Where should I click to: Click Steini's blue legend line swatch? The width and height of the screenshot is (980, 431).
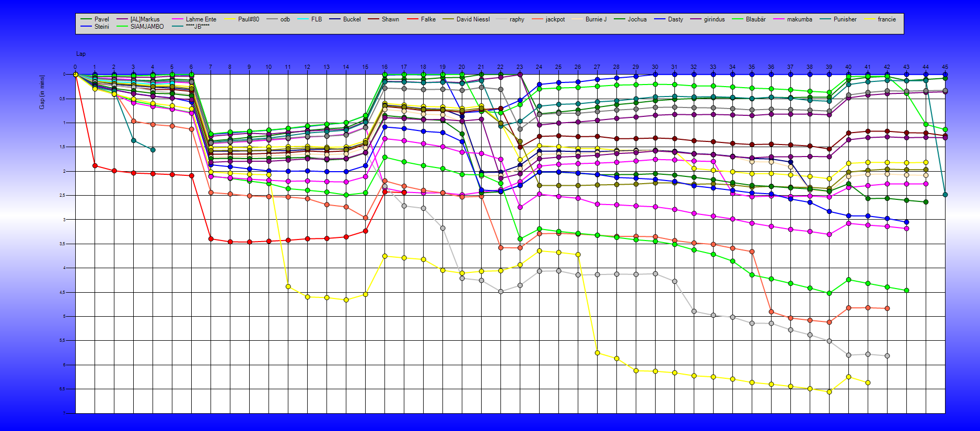(86, 27)
